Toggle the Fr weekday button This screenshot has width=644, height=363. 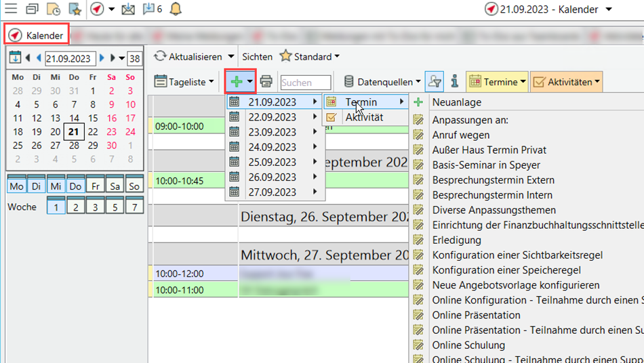tap(96, 186)
